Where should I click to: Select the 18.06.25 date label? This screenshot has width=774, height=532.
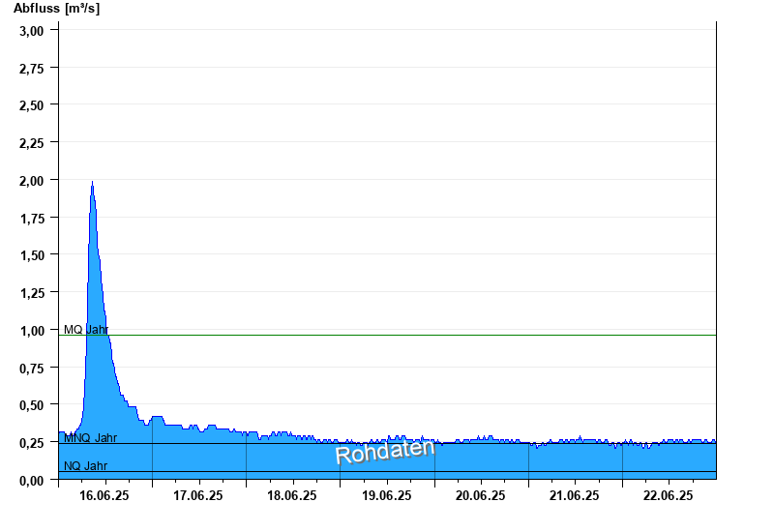(x=292, y=495)
